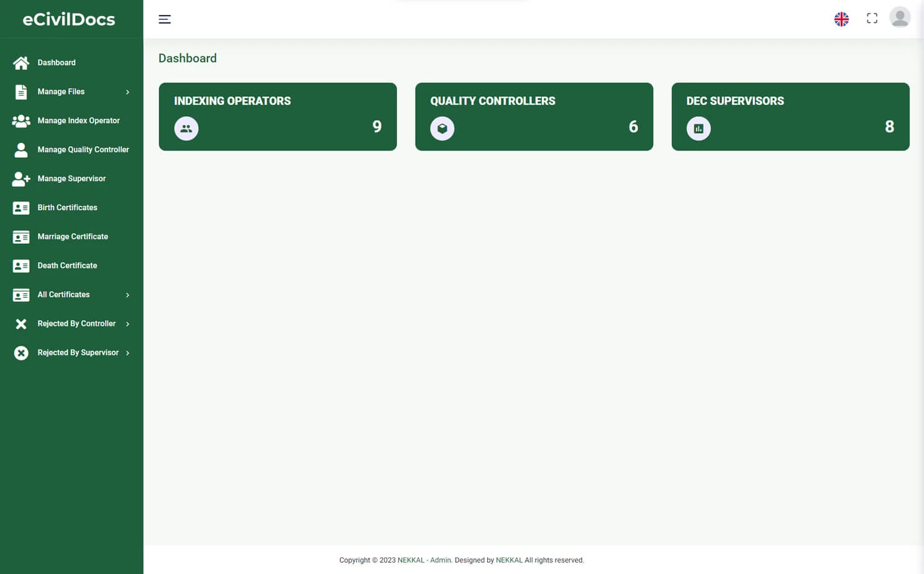Image resolution: width=924 pixels, height=574 pixels.
Task: Click the UK flag language selector
Action: (841, 19)
